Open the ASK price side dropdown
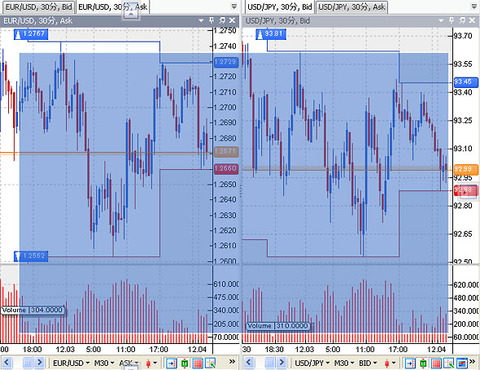The image size is (480, 370). pyautogui.click(x=129, y=363)
